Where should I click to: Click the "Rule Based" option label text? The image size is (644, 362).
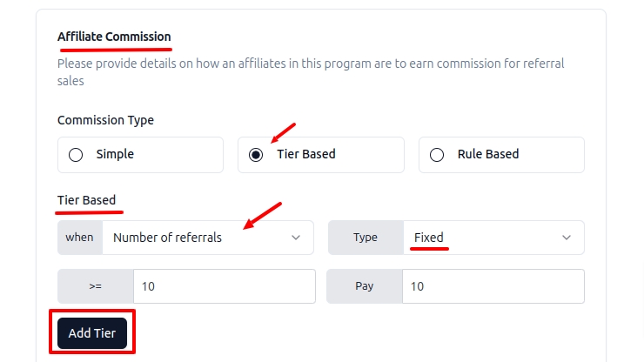pos(487,155)
